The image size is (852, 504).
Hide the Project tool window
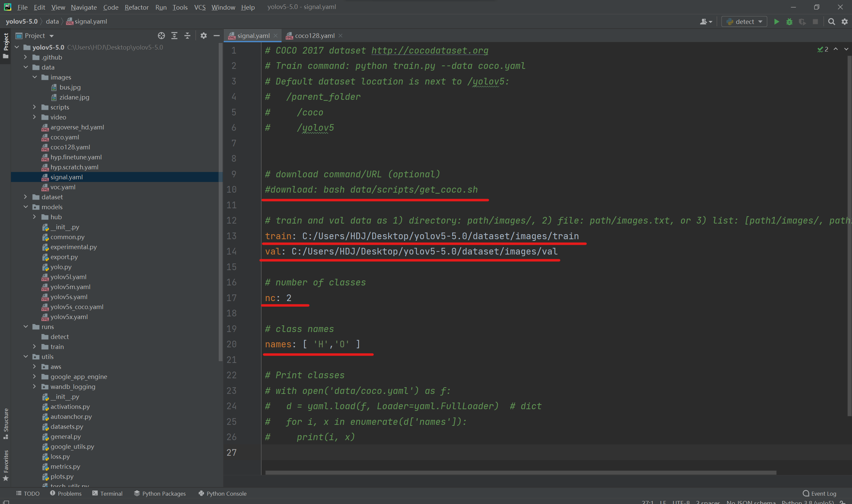coord(216,36)
